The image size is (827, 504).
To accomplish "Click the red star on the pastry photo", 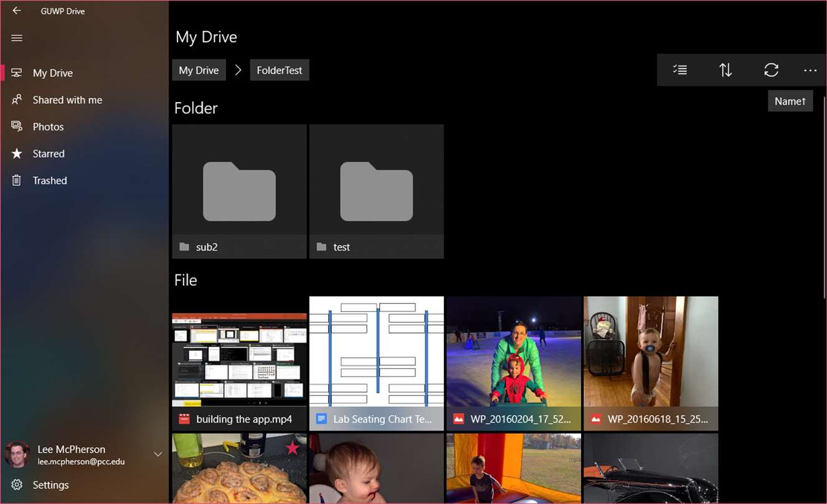I will coord(293,447).
